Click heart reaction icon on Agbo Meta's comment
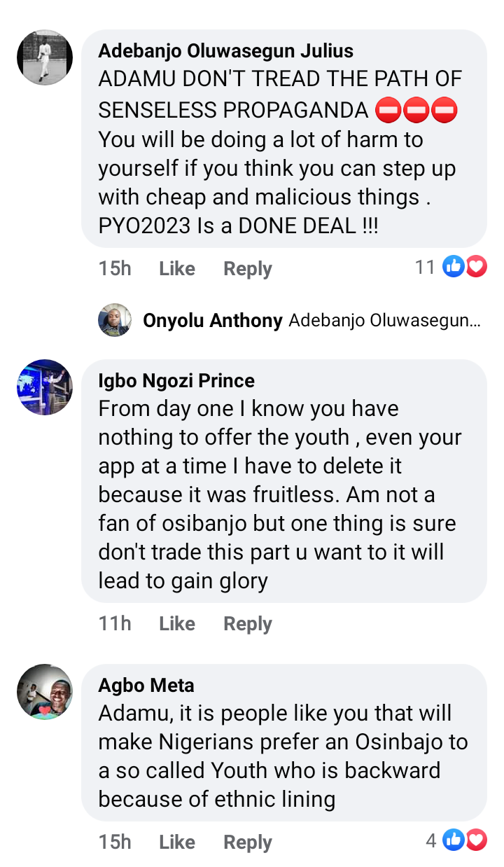The height and width of the screenshot is (867, 504). [x=476, y=840]
